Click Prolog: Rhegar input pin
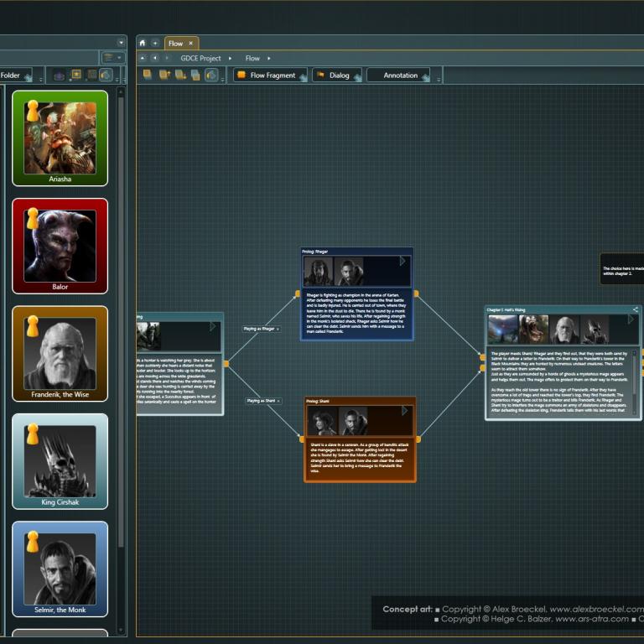Viewport: 644px width, 644px height. pos(298,293)
